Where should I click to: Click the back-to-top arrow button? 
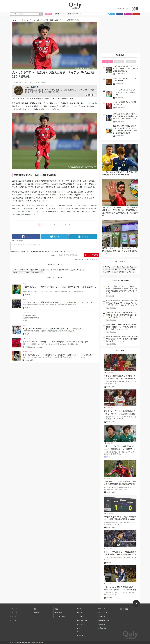[136, 603]
